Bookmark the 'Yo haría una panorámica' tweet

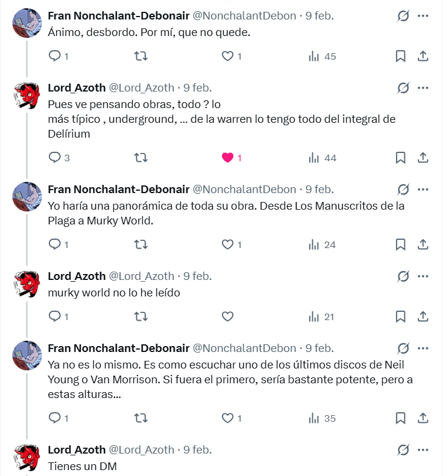400,244
